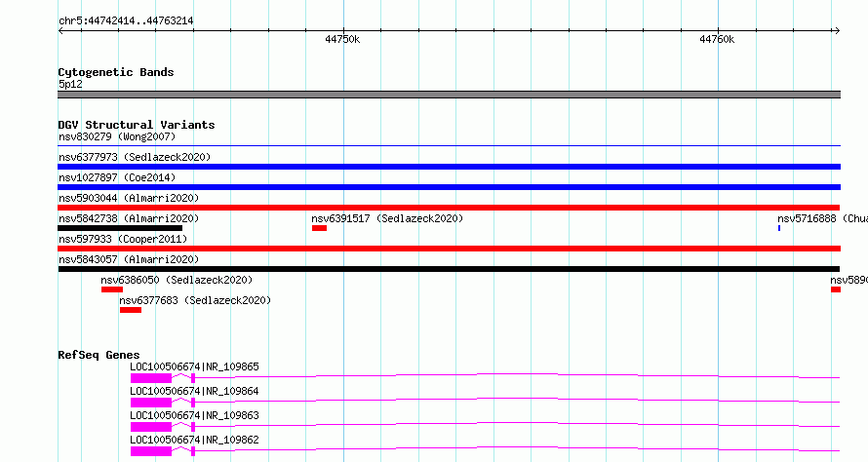Click the large magenta exon of NR_109862
The width and height of the screenshot is (868, 462).
click(x=151, y=451)
